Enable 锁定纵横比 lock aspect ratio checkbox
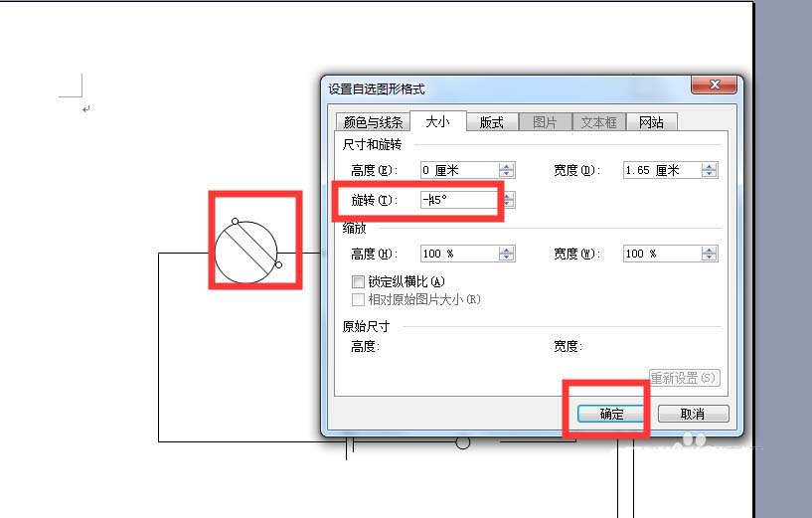 pyautogui.click(x=358, y=281)
